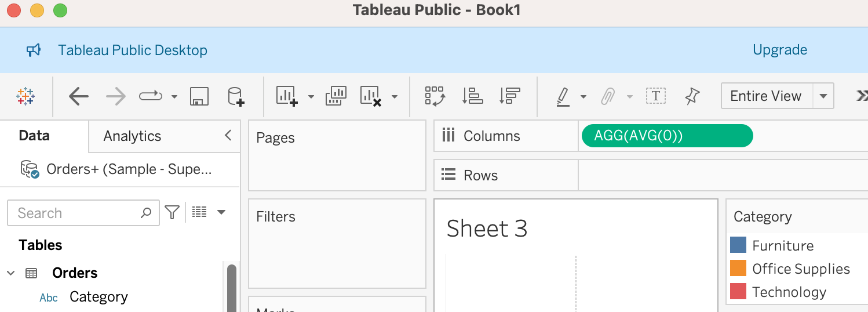Collapse the side pane with left chevron
The height and width of the screenshot is (312, 868).
228,136
